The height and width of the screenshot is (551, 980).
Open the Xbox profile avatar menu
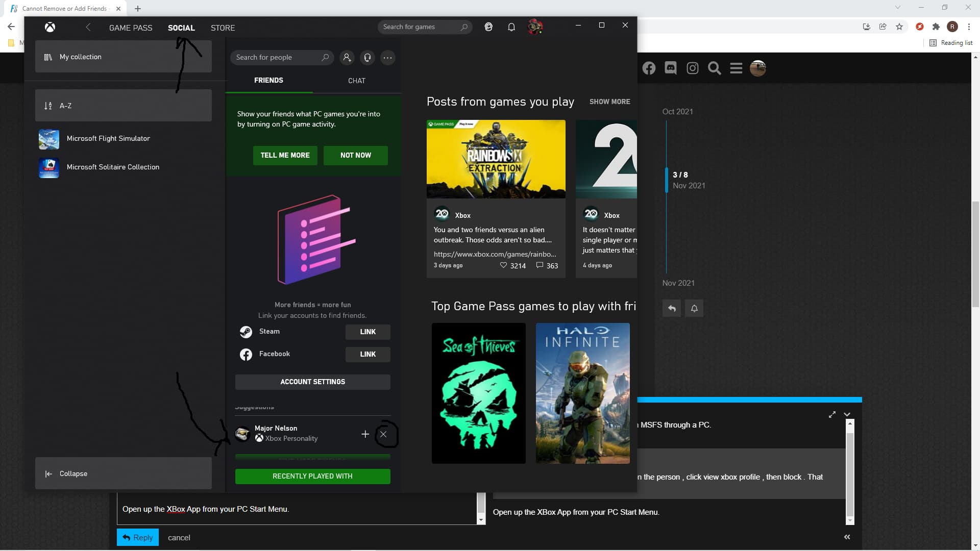point(535,27)
